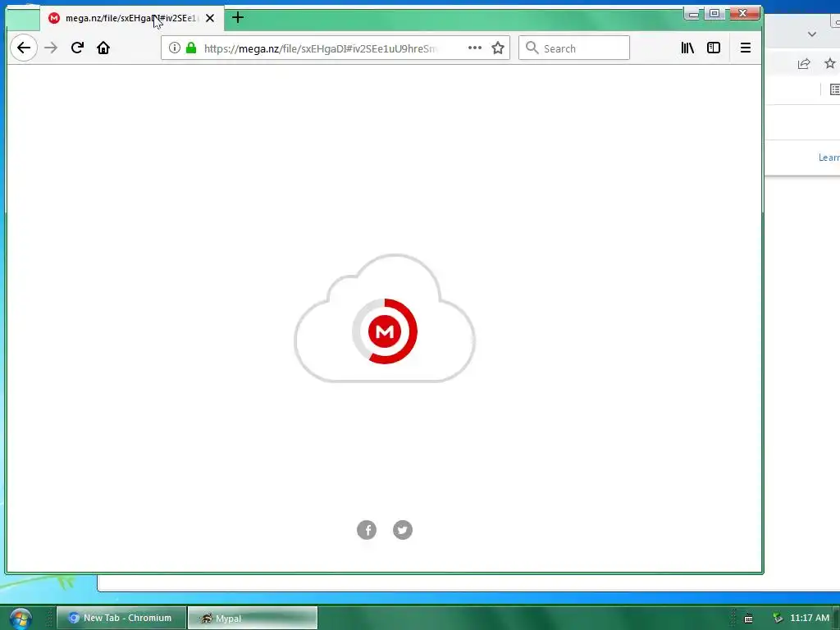840x630 pixels.
Task: Open page actions three-dot menu
Action: click(475, 48)
